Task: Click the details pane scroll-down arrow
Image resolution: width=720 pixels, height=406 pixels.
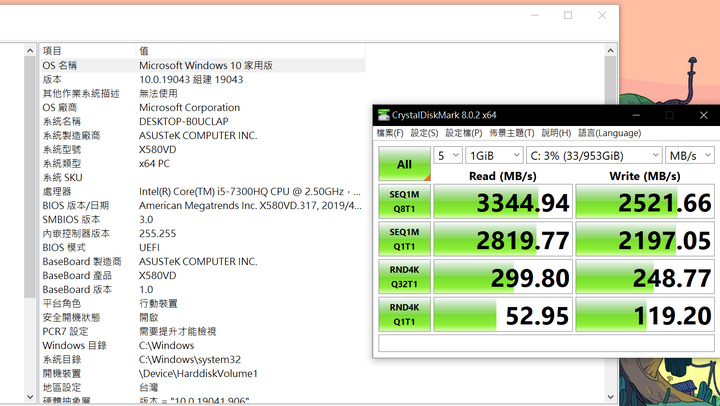Action: click(x=610, y=397)
